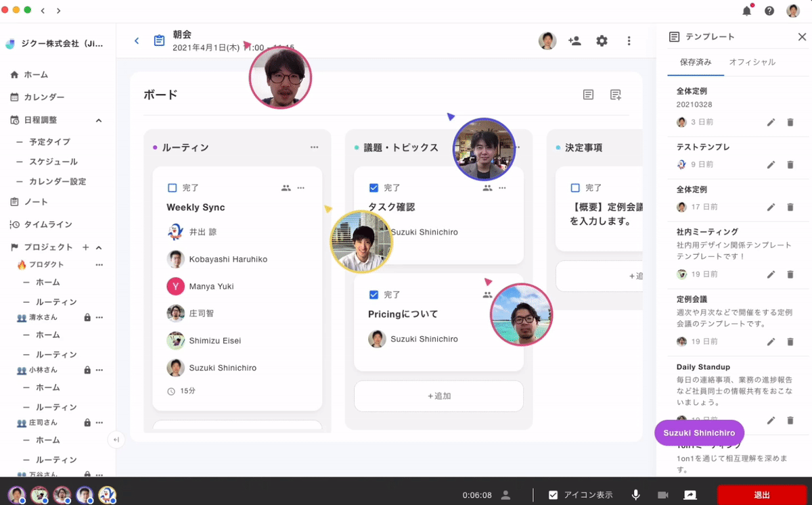Check 完了 on Weekly Sync card
The image size is (812, 505).
[172, 188]
